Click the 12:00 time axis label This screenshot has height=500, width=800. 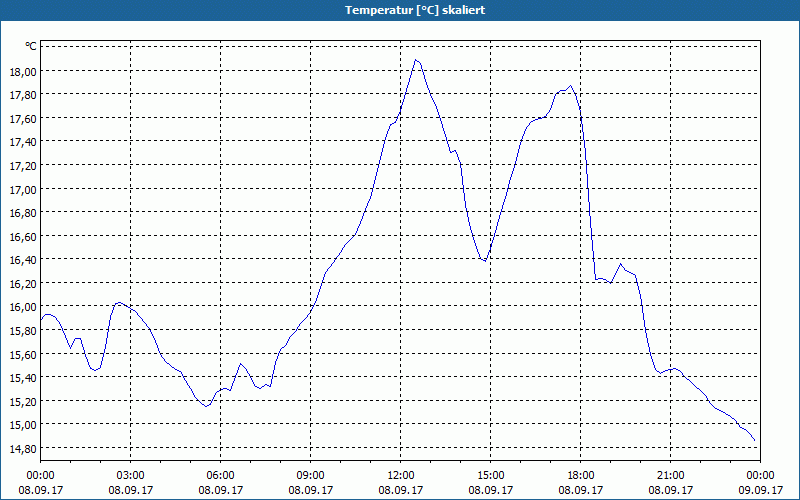[x=401, y=476]
